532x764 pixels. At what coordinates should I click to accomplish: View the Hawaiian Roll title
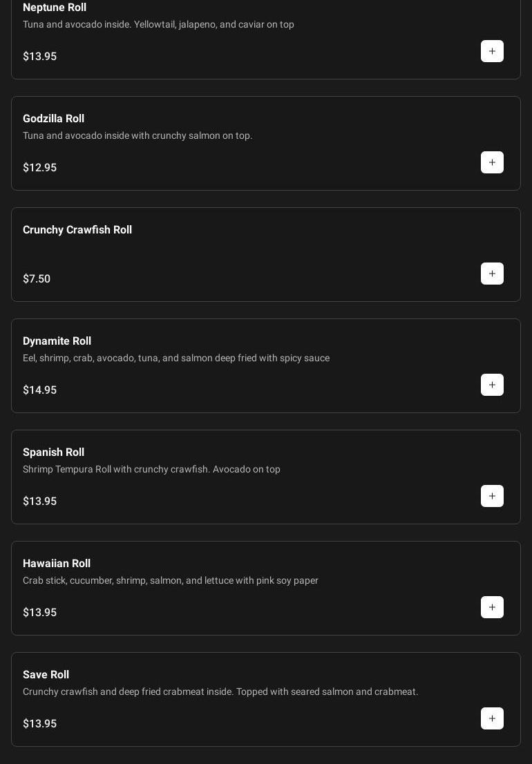(x=57, y=564)
